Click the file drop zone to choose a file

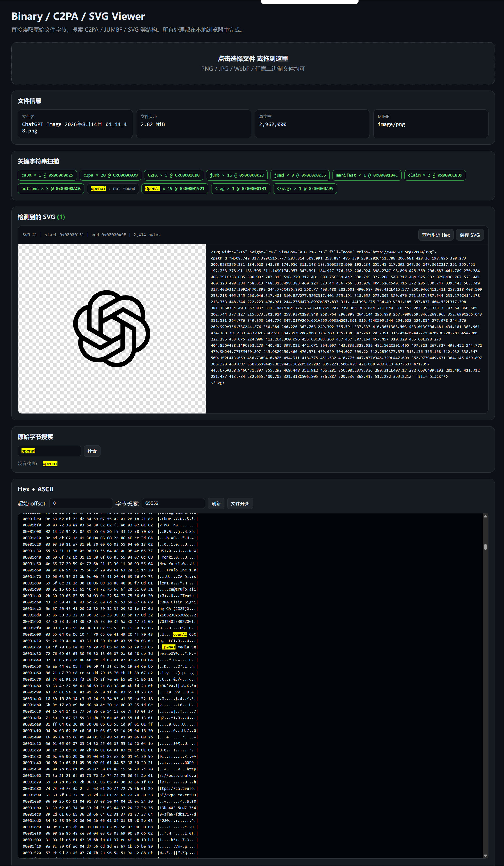pyautogui.click(x=253, y=63)
